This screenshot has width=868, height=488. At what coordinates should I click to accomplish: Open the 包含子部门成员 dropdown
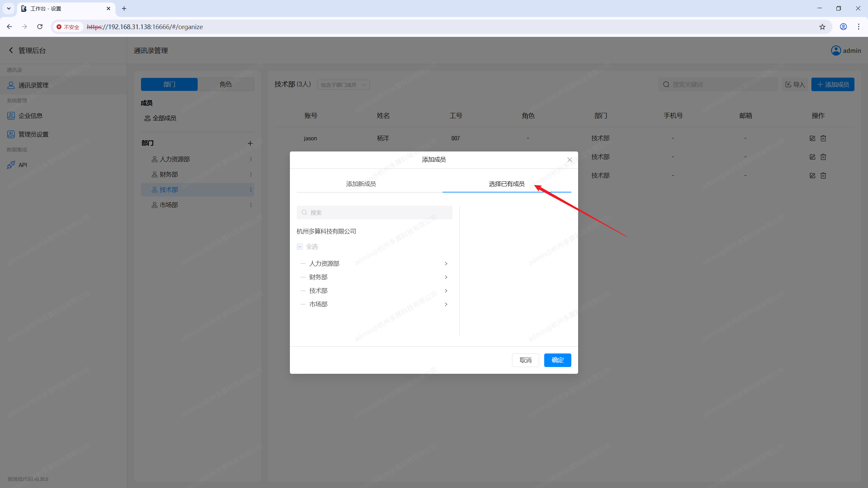coord(343,85)
